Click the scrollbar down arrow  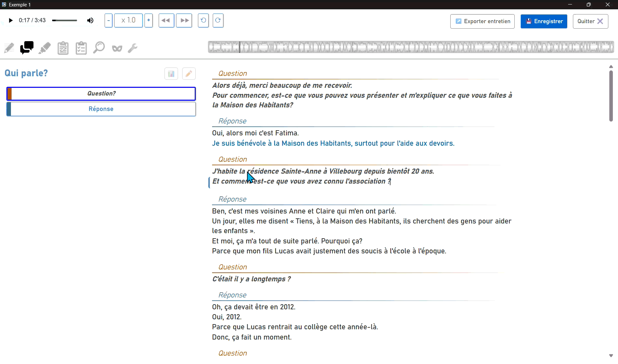[x=611, y=356]
